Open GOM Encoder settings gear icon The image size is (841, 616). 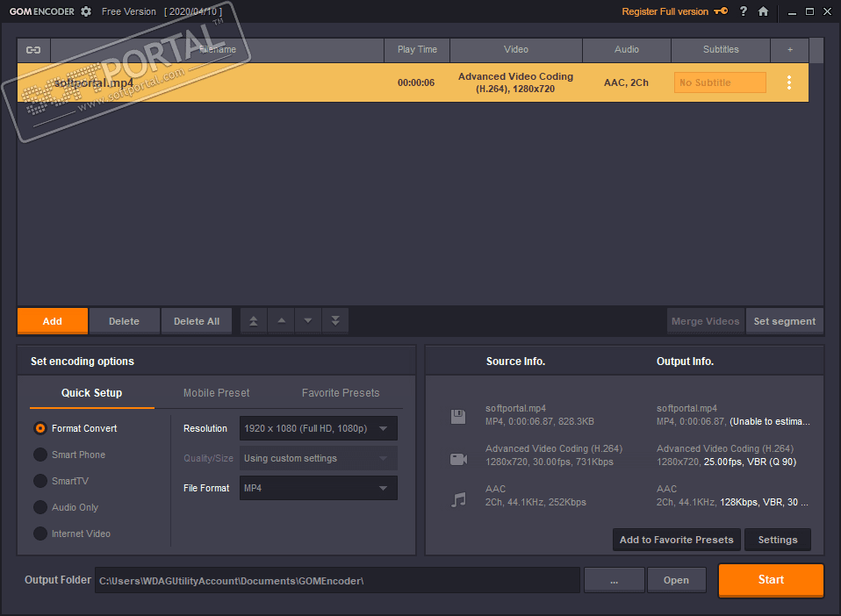point(86,11)
